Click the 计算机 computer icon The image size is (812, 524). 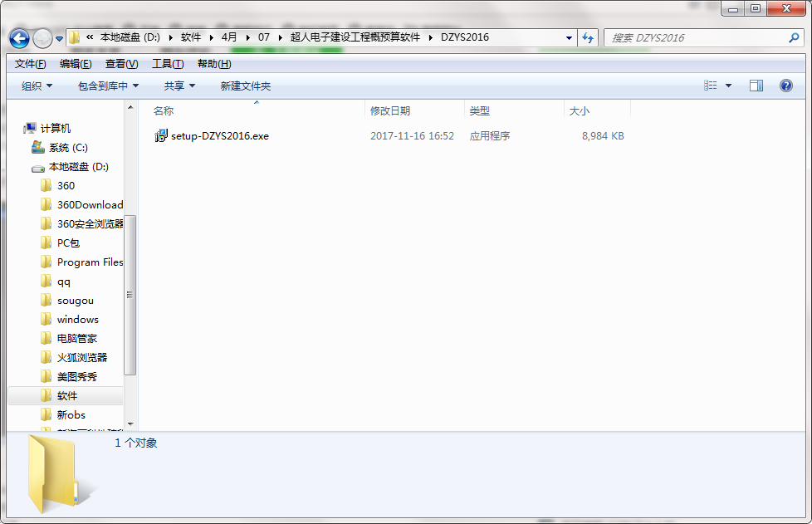[30, 128]
